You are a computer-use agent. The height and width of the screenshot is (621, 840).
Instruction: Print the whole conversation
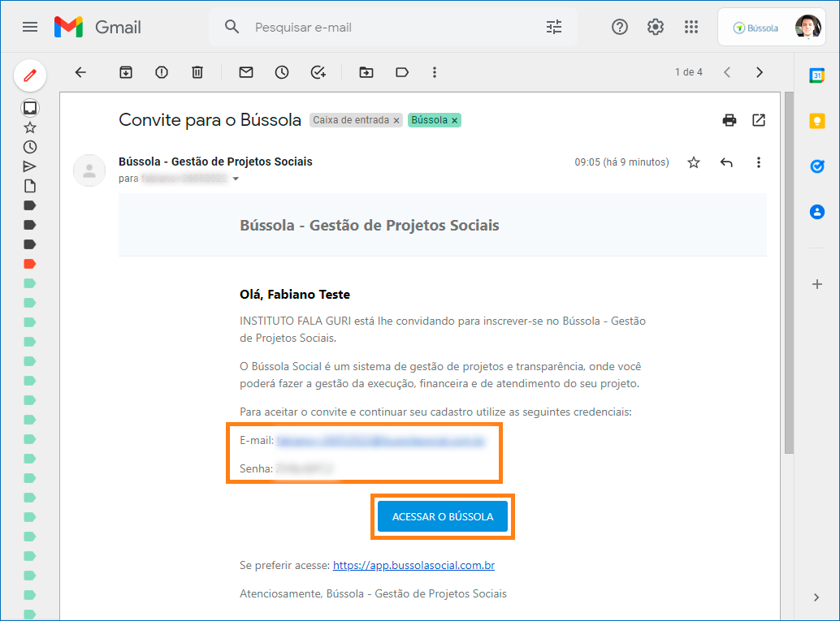[729, 120]
